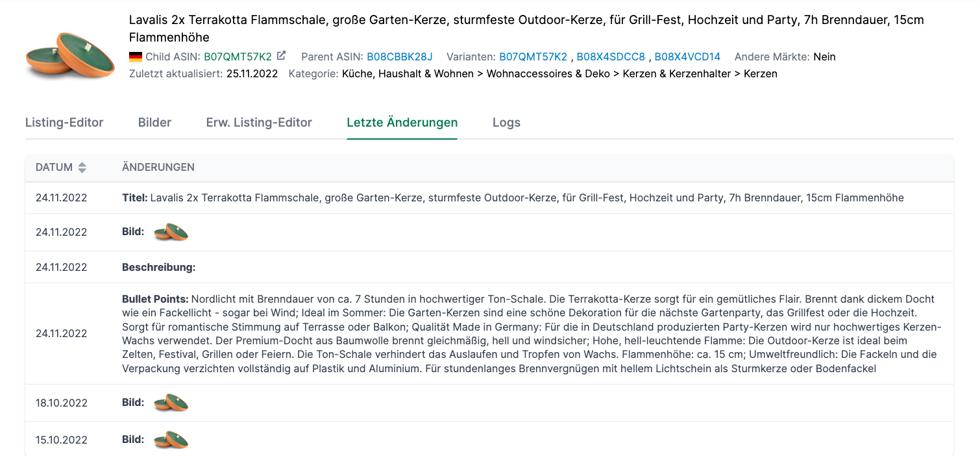Switch to Listing-Editor tab
980x456 pixels.
[64, 123]
